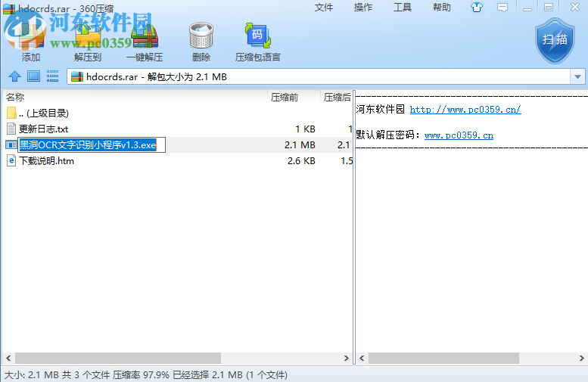Viewport: 588px width, 382px height.
Task: Click the 删除 (Delete) trash icon
Action: [x=201, y=36]
